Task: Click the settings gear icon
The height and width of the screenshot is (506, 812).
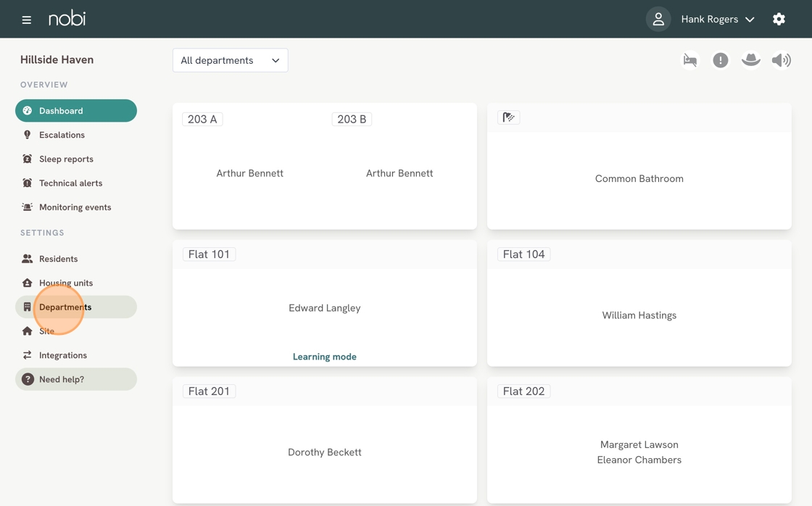Action: coord(779,19)
